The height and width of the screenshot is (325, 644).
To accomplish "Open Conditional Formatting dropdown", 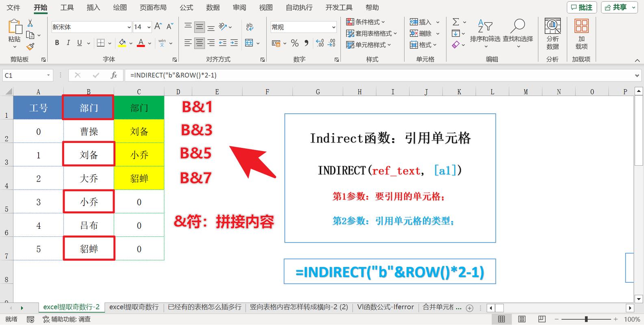I will click(x=365, y=22).
